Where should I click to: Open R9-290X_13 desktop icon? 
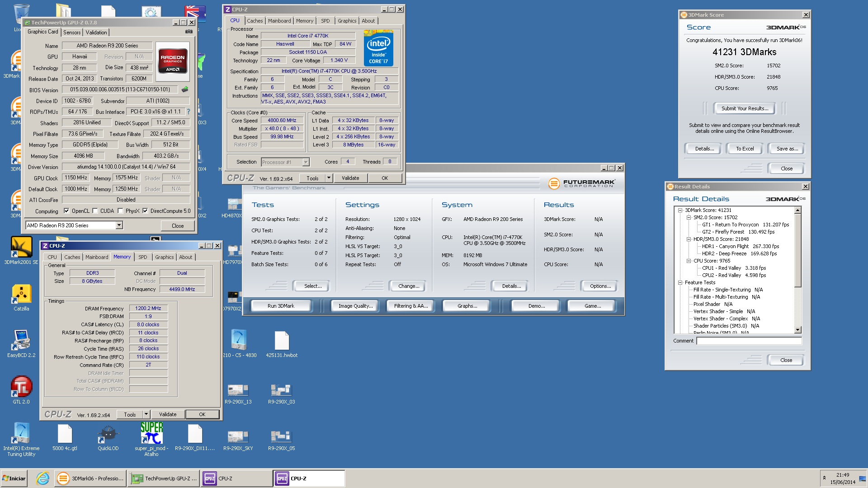(238, 394)
